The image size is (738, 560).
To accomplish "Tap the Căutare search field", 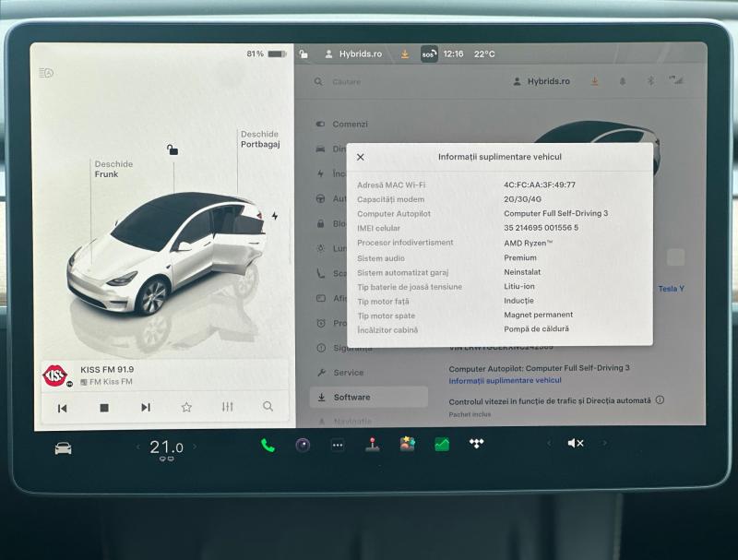I will pyautogui.click(x=347, y=82).
